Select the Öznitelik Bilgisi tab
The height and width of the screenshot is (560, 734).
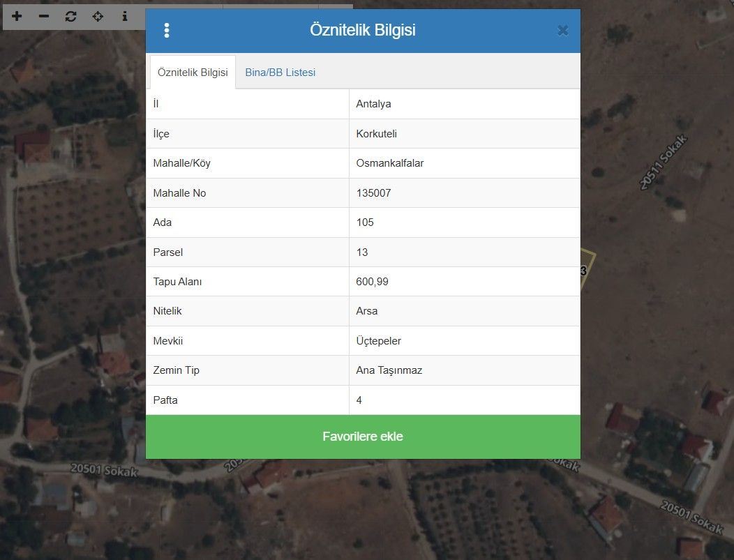click(x=193, y=73)
